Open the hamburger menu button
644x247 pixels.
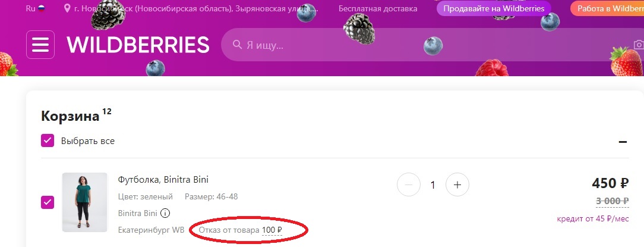point(40,45)
